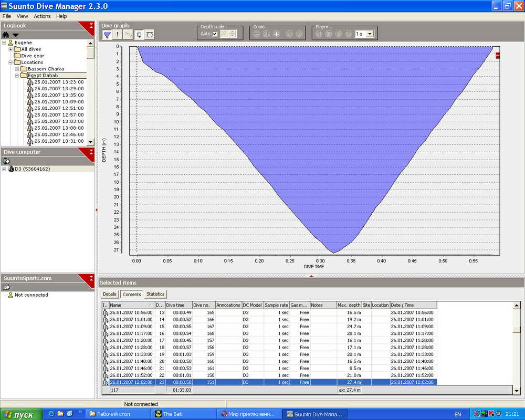Open the Actions menu
The width and height of the screenshot is (525, 420).
tap(42, 16)
